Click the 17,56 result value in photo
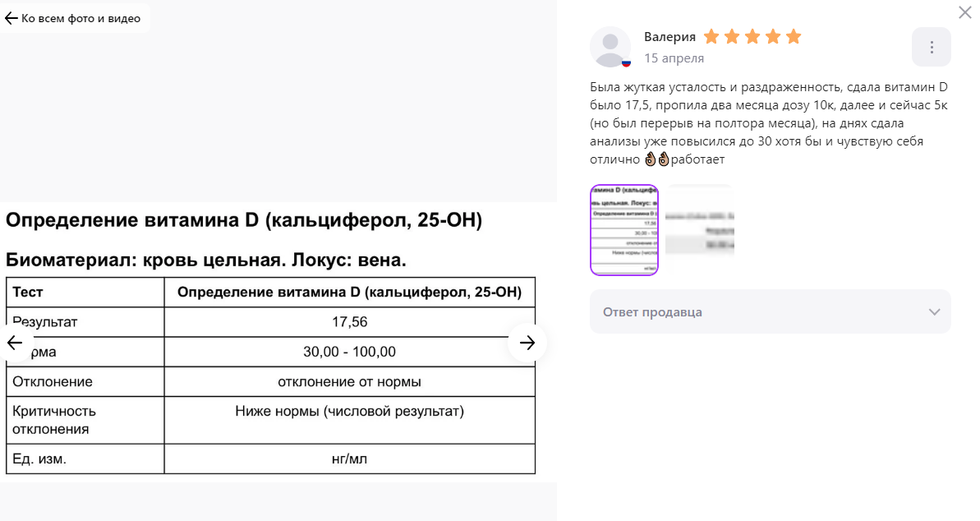The image size is (980, 521). point(349,322)
